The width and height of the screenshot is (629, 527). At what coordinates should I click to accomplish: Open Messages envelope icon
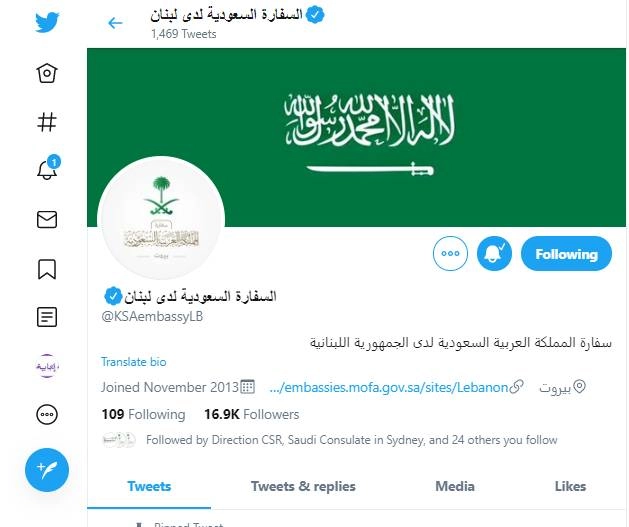coord(47,220)
